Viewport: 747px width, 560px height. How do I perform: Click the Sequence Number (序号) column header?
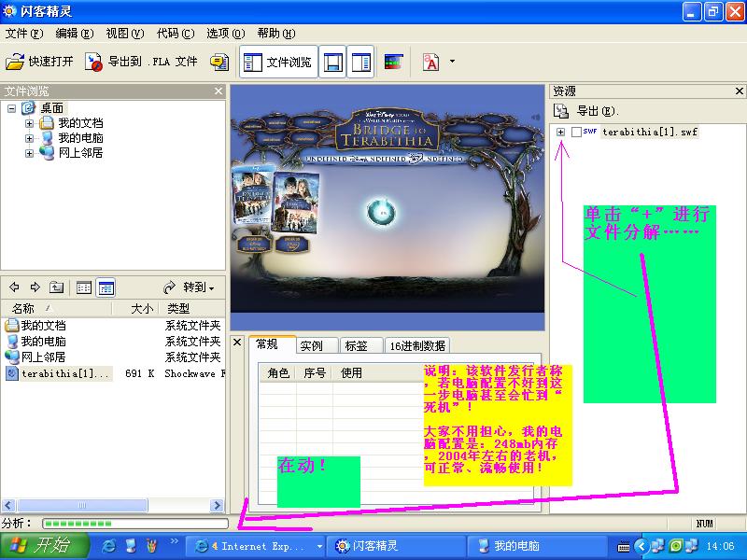click(315, 372)
